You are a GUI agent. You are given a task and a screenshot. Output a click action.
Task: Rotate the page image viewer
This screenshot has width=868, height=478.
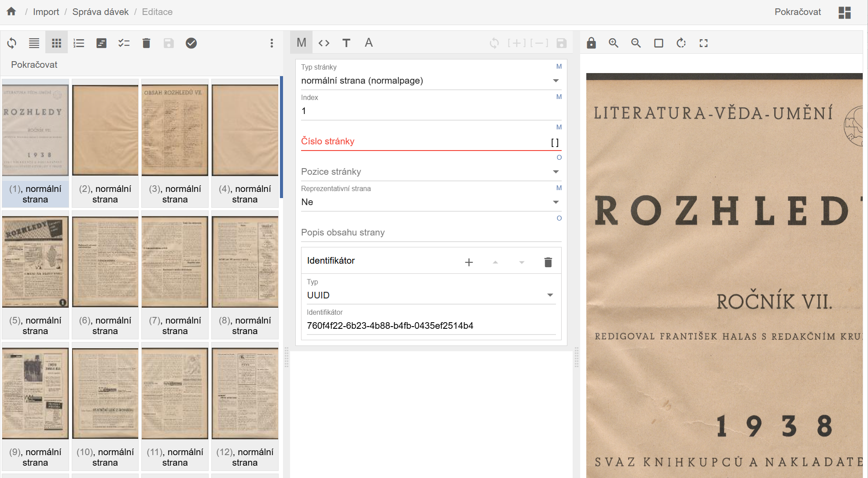coord(681,43)
